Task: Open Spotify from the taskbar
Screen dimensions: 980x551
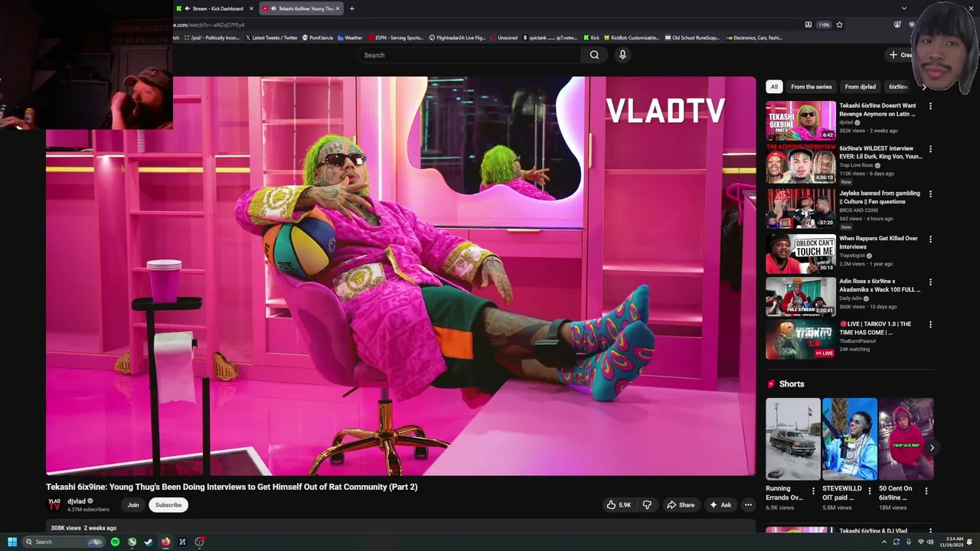Action: 115,542
